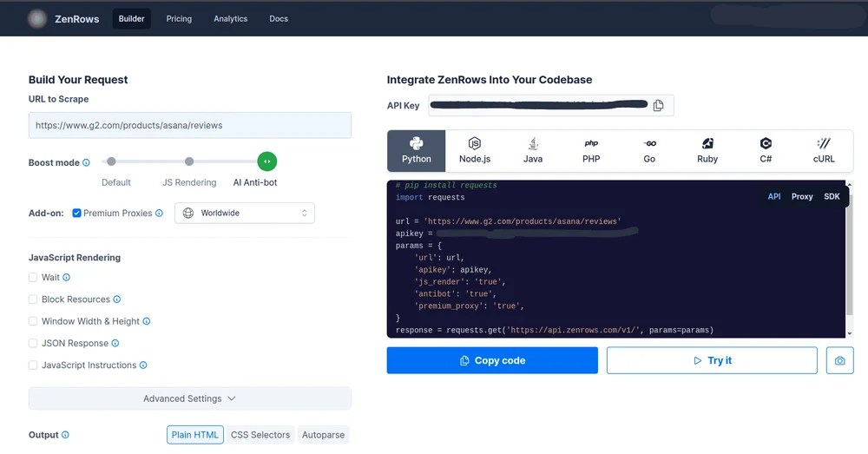Choose Plain HTML output

coord(194,435)
